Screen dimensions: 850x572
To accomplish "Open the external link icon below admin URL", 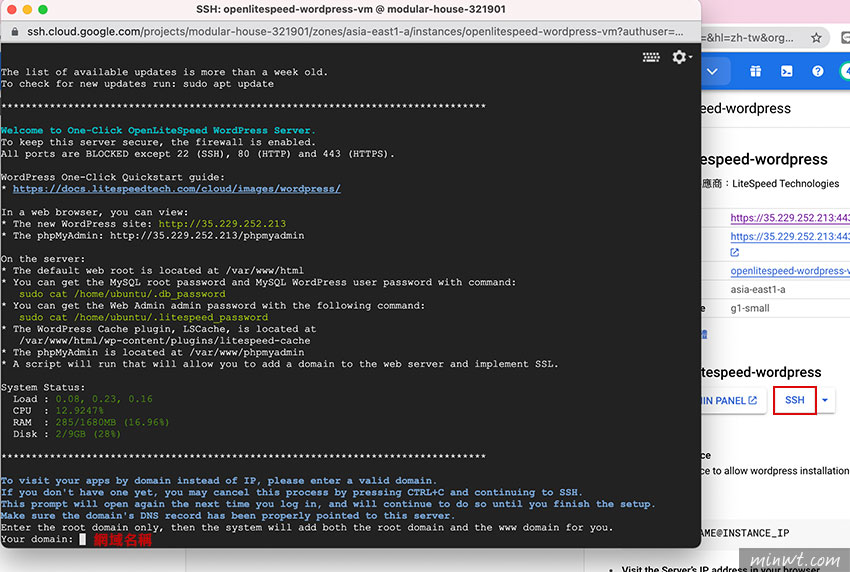I will tap(735, 252).
